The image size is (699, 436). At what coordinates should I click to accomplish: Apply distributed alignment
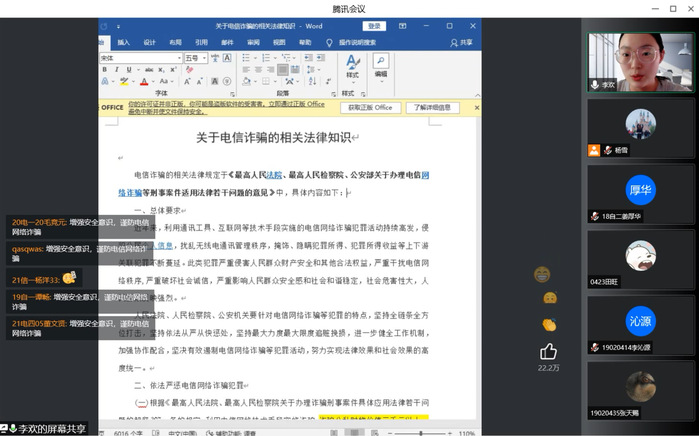coord(295,70)
